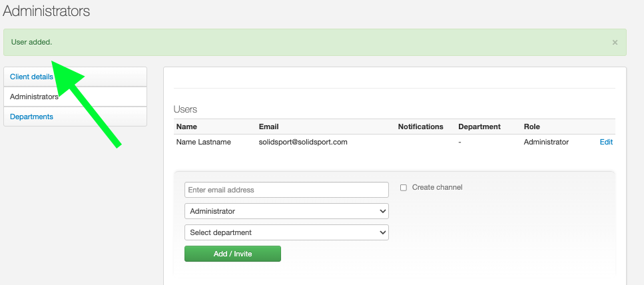
Task: Click the Email column header
Action: point(268,127)
